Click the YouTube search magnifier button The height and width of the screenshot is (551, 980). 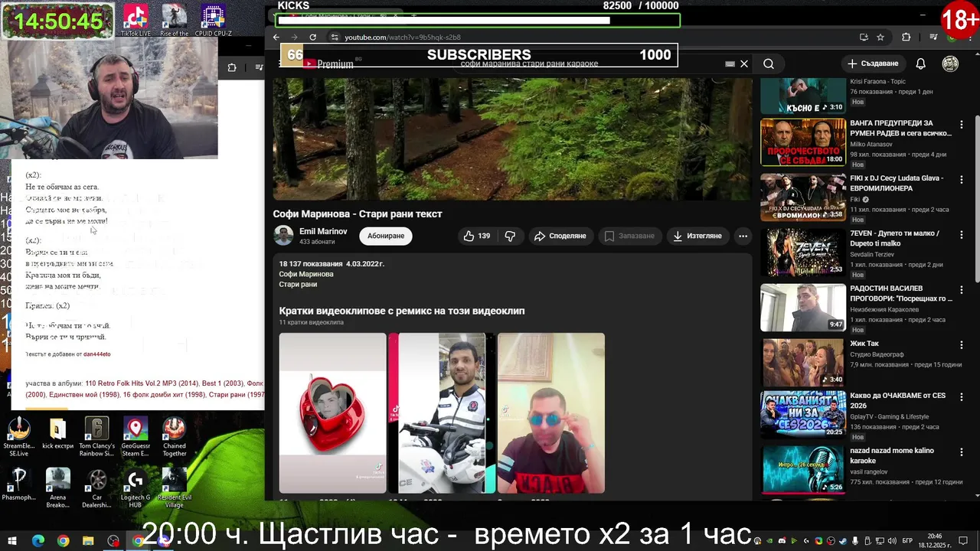pyautogui.click(x=769, y=64)
